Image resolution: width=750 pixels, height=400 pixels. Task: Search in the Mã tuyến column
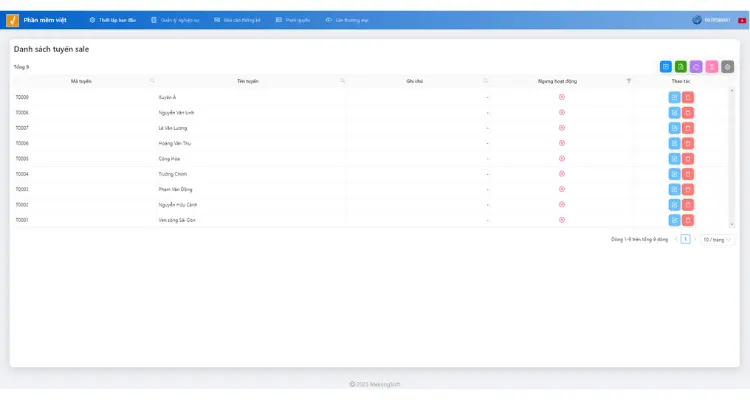(152, 81)
